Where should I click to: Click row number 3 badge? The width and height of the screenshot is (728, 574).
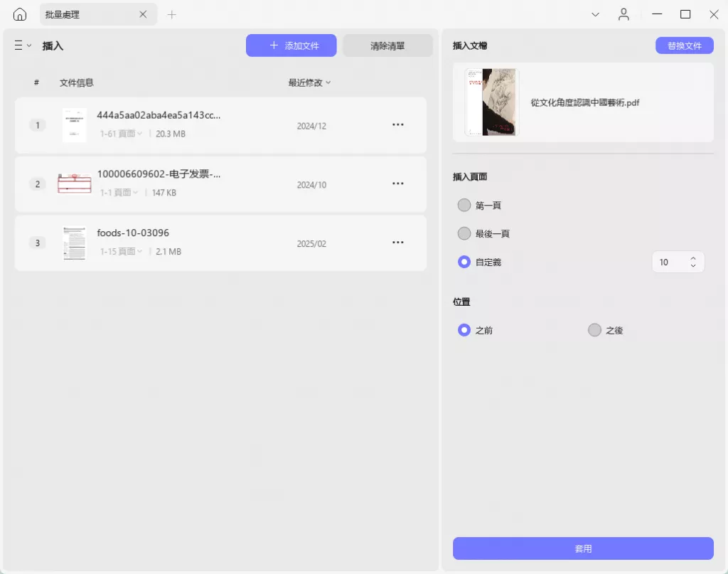tap(38, 243)
